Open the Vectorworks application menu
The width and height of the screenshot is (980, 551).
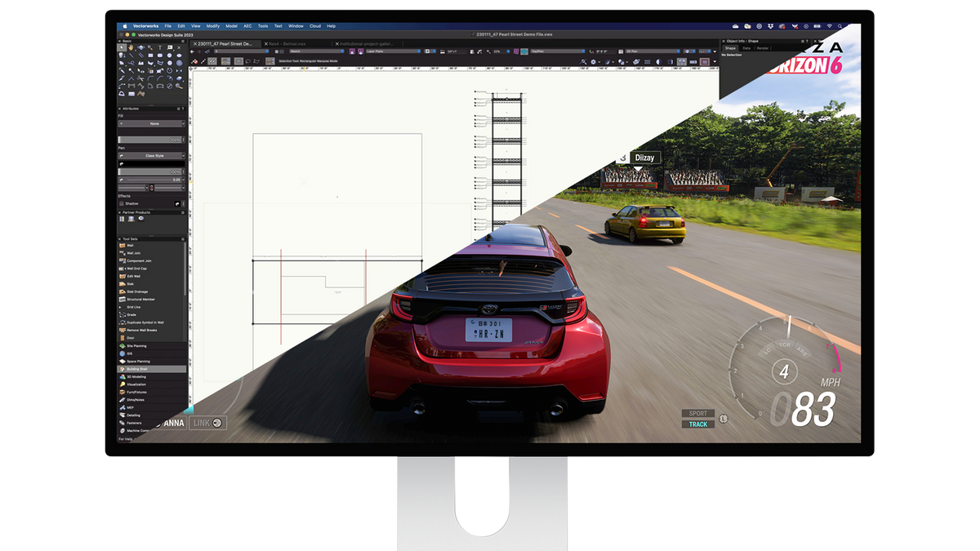(145, 26)
